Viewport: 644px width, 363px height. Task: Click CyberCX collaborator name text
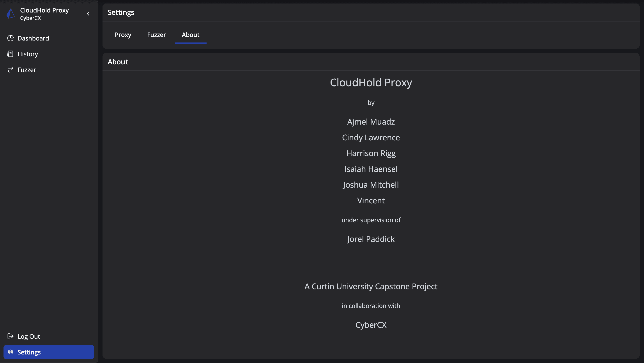tap(371, 325)
